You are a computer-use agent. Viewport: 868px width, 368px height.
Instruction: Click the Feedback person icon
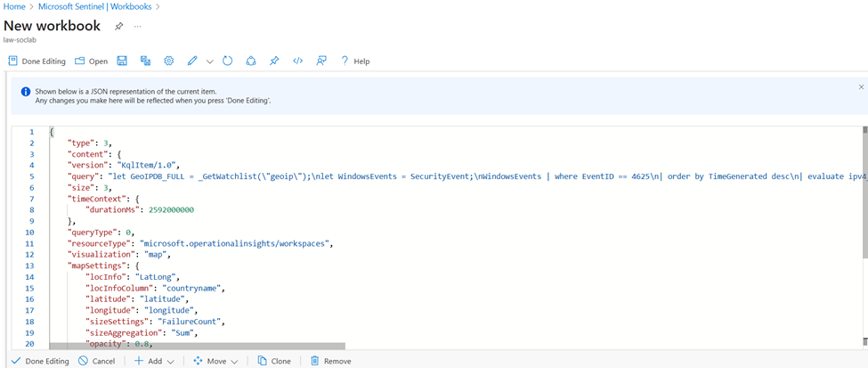(x=321, y=61)
